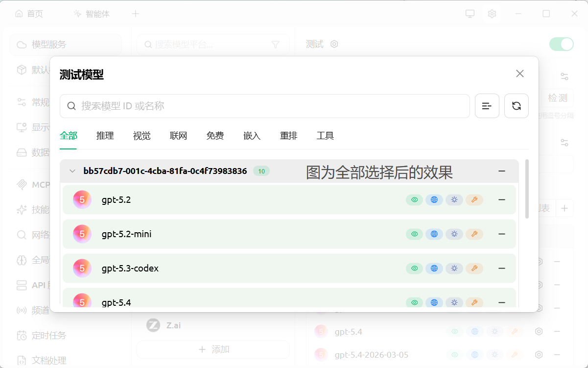This screenshot has height=368, width=588.
Task: Add a new tab with plus icon
Action: tap(136, 14)
